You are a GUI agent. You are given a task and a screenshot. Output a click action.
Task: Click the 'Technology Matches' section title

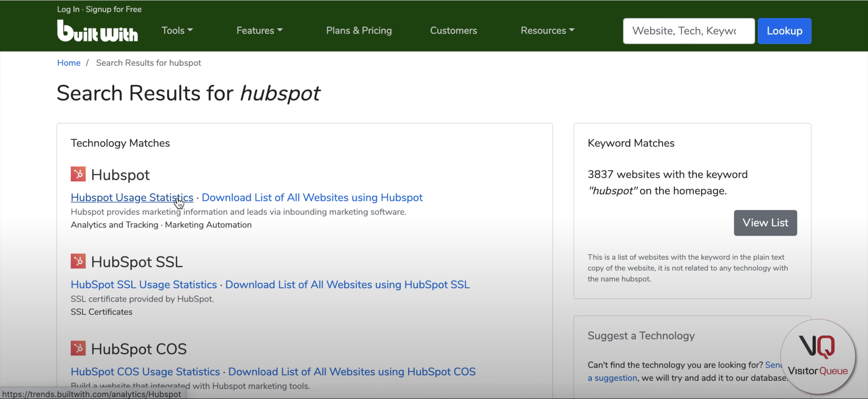pyautogui.click(x=120, y=143)
